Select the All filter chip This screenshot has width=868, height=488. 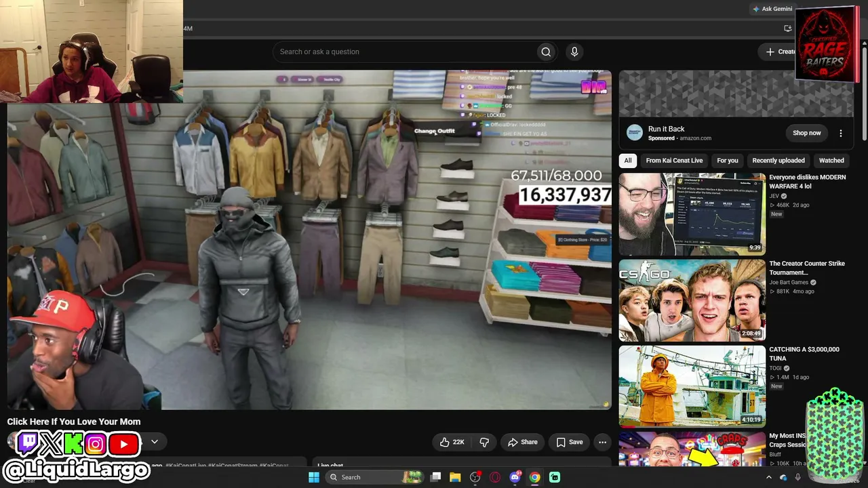tap(628, 161)
